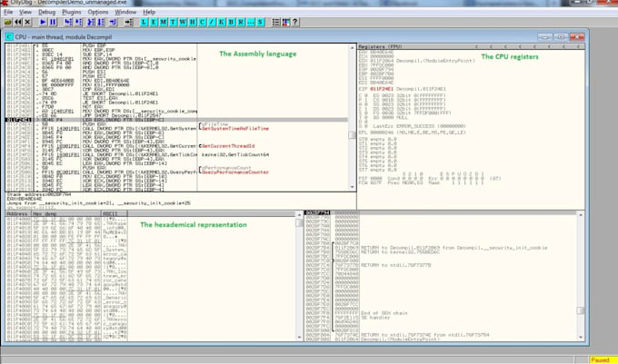This screenshot has width=618, height=364.
Task: Open the File menu
Action: tap(8, 12)
